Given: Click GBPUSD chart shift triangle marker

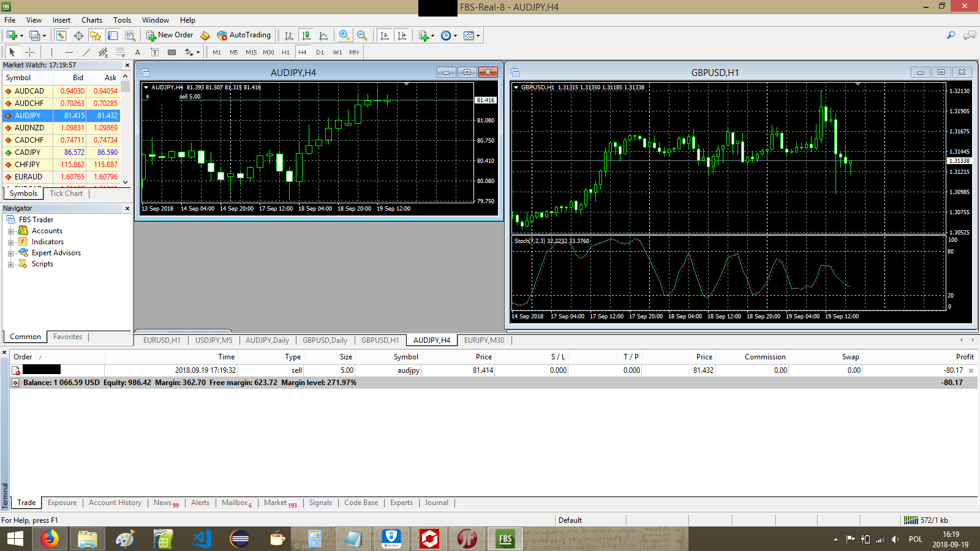Looking at the screenshot, I should point(858,84).
